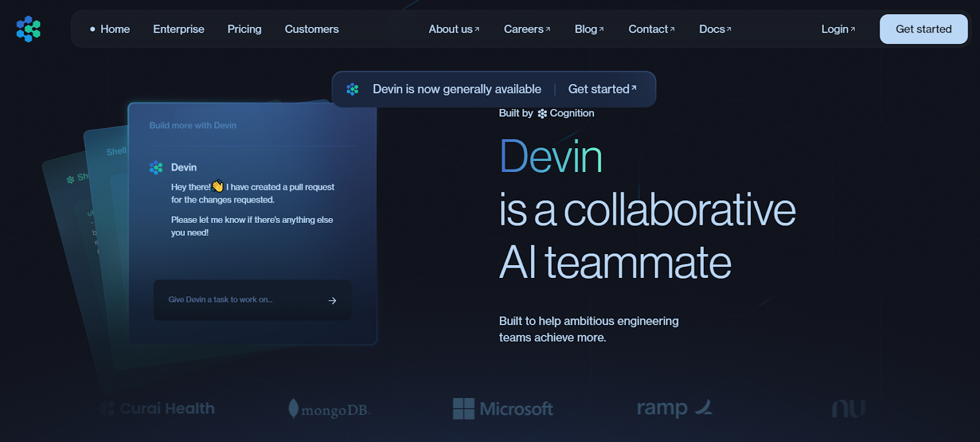Click the ramp logo
980x442 pixels.
(674, 408)
